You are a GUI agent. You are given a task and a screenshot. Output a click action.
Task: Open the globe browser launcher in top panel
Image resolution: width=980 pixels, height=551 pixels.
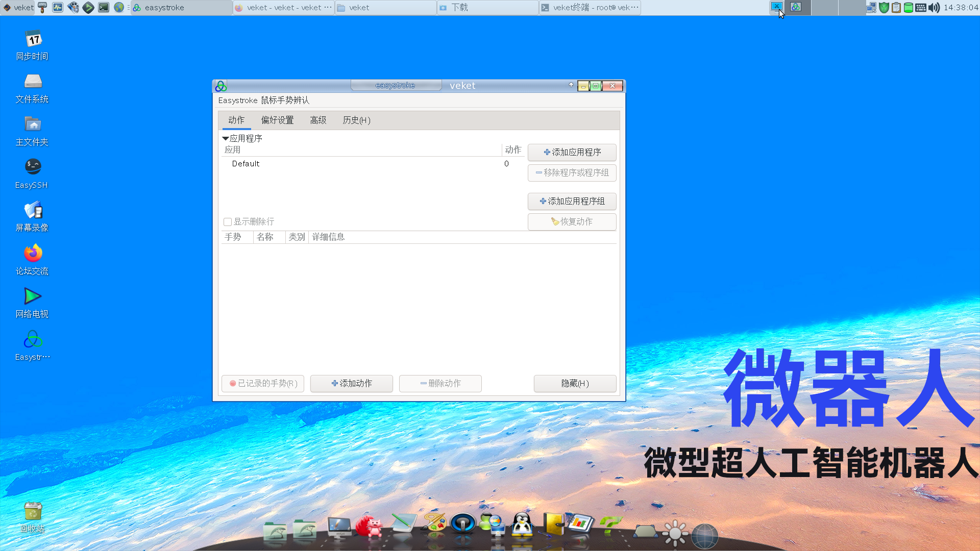click(x=119, y=7)
